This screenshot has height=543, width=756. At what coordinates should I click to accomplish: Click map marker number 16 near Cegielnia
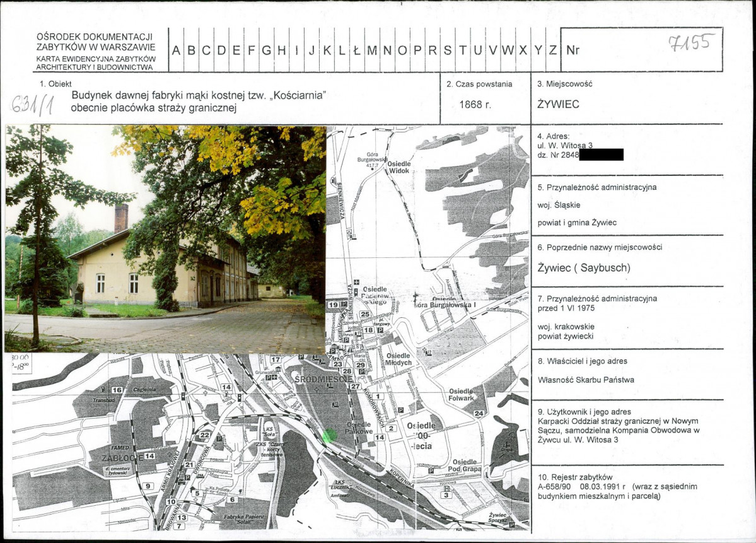tap(117, 390)
